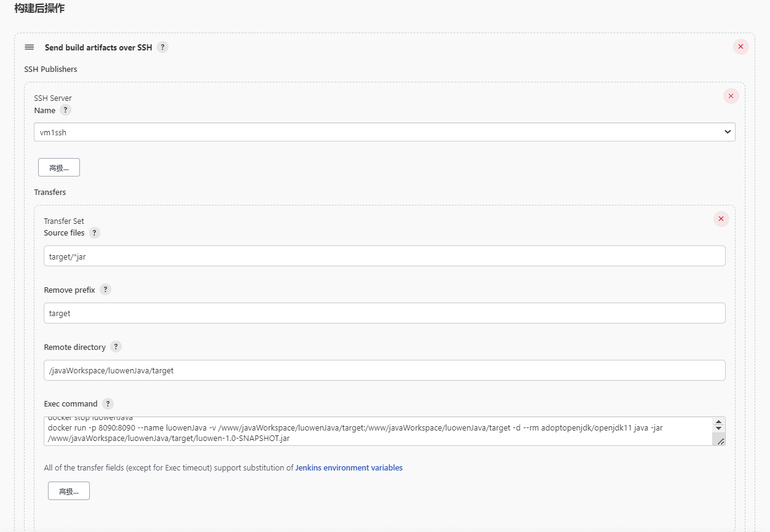Viewport: 770px width, 532px height.
Task: Open help for Remove prefix
Action: (x=105, y=290)
